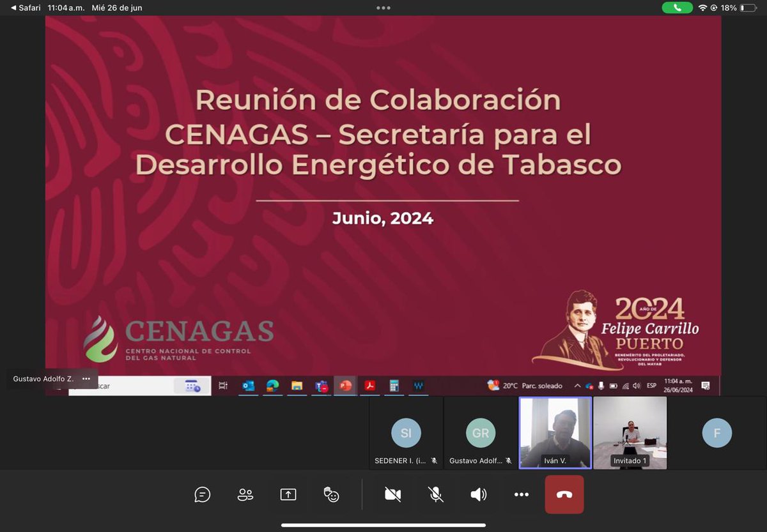Tap the shared slide title Reunión de Colaboración

378,100
